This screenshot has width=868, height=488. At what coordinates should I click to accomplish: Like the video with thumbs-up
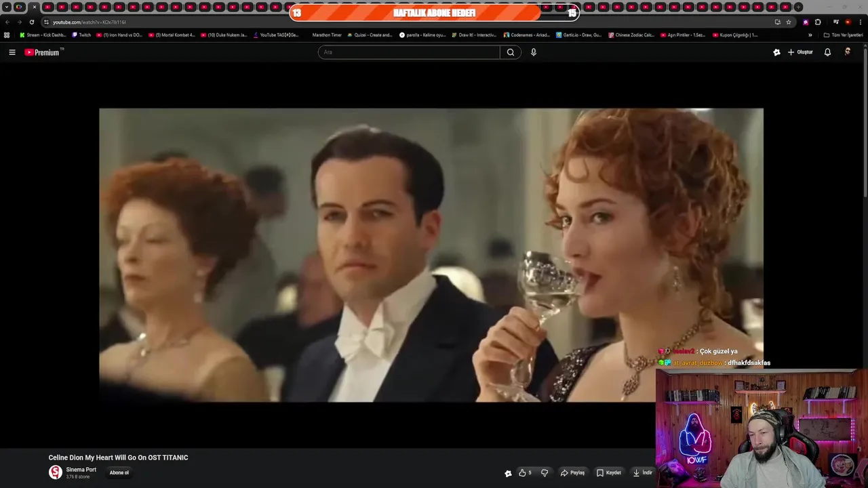(525, 473)
